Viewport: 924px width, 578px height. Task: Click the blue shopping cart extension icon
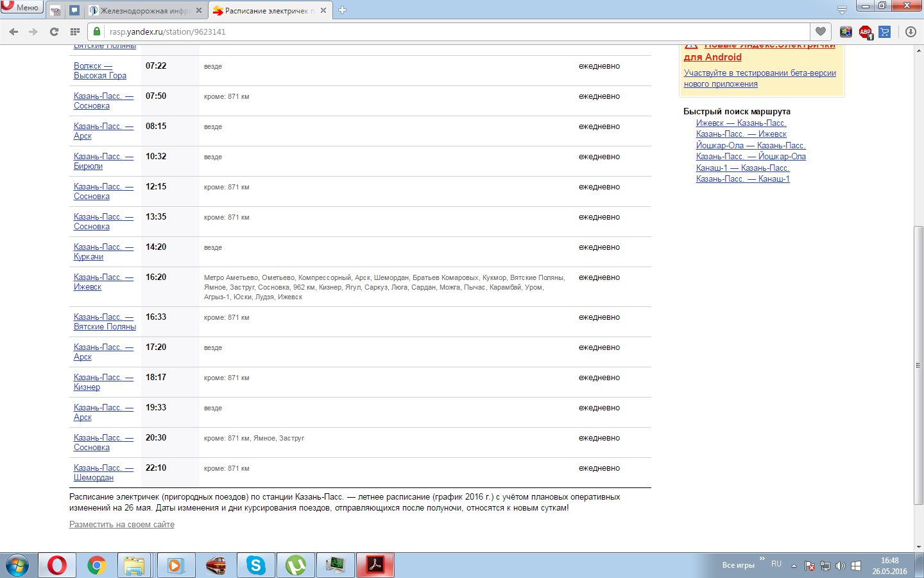point(885,31)
